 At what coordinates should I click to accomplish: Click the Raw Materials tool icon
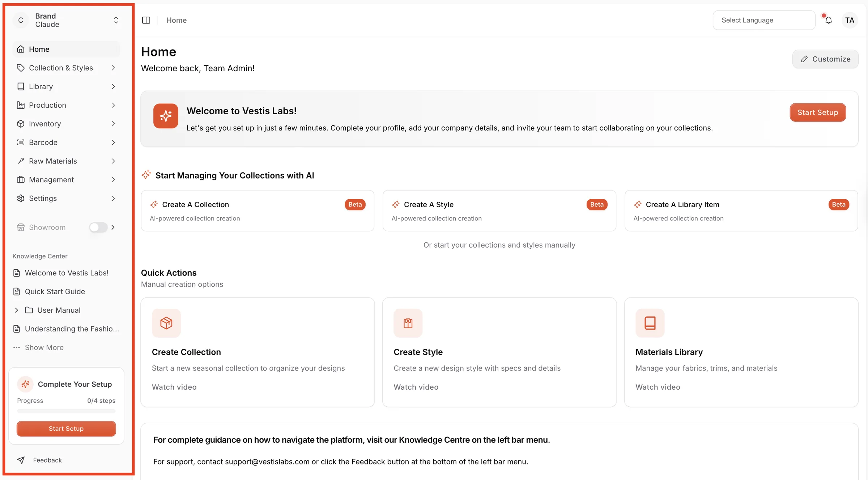click(x=21, y=161)
